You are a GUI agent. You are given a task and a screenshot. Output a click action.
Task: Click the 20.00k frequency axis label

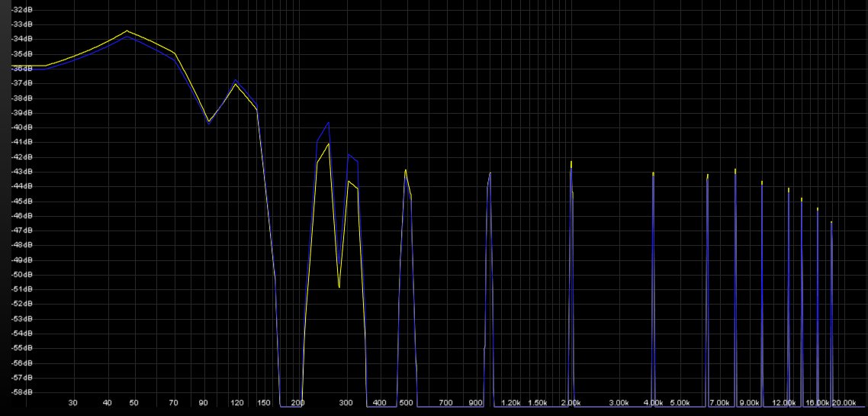coord(844,402)
